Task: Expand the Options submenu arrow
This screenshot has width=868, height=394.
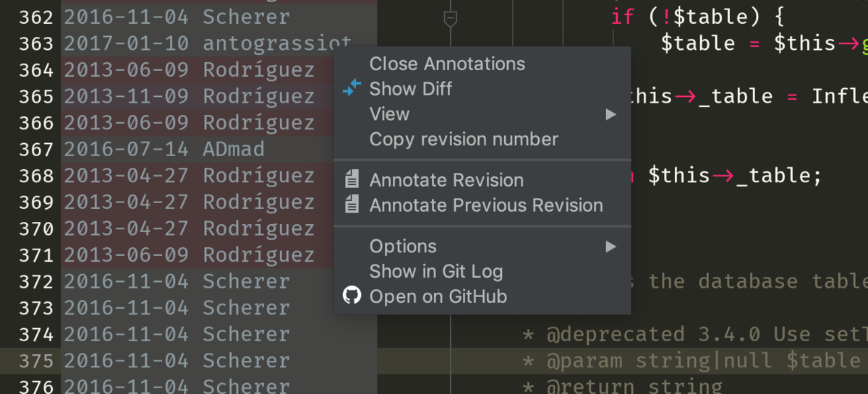Action: tap(611, 247)
